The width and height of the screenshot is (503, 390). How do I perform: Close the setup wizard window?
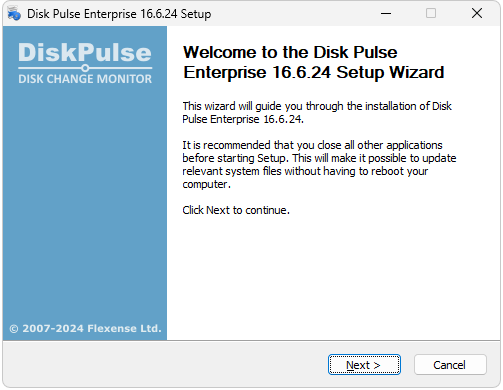tap(477, 14)
